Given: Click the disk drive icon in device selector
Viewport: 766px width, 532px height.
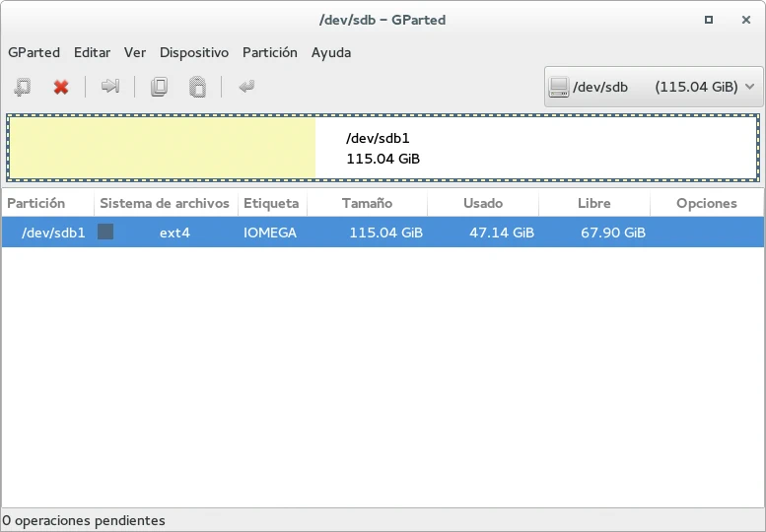Looking at the screenshot, I should pyautogui.click(x=559, y=87).
